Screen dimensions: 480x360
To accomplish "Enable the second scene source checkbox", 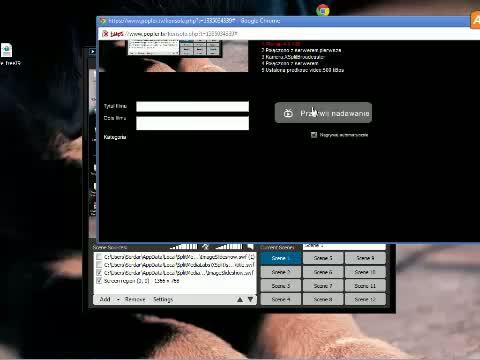I will (99, 265).
